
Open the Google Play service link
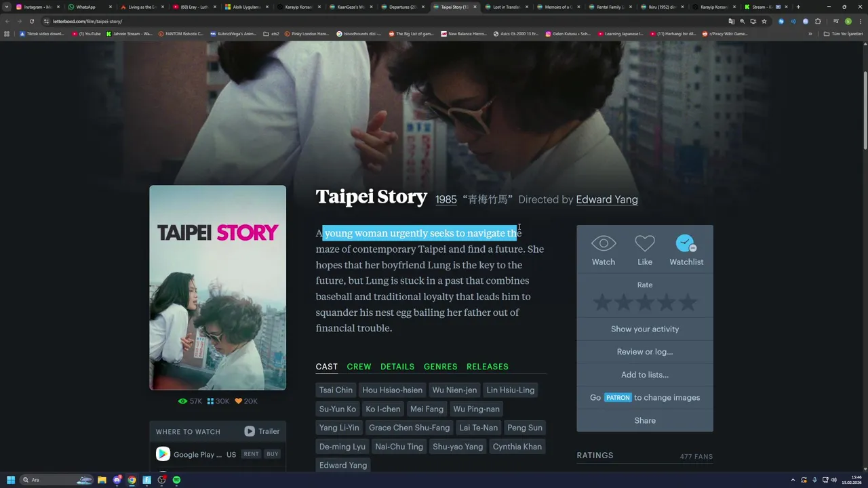coord(197,454)
